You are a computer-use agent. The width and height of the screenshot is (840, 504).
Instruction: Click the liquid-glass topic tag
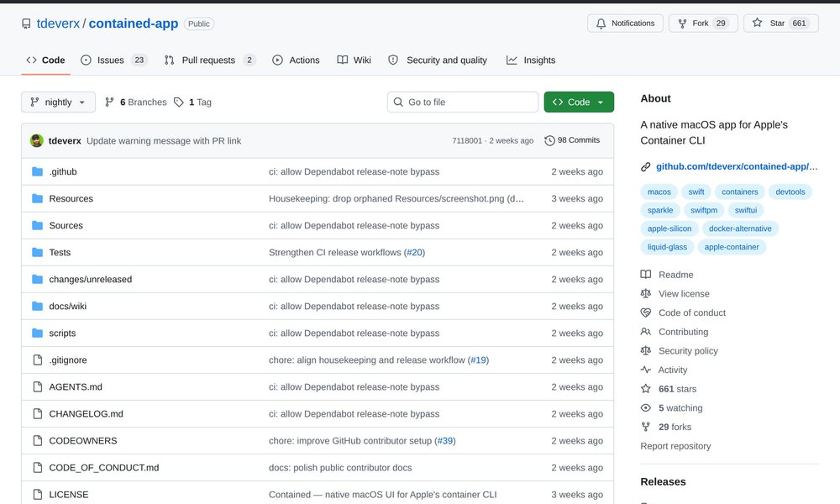[667, 247]
